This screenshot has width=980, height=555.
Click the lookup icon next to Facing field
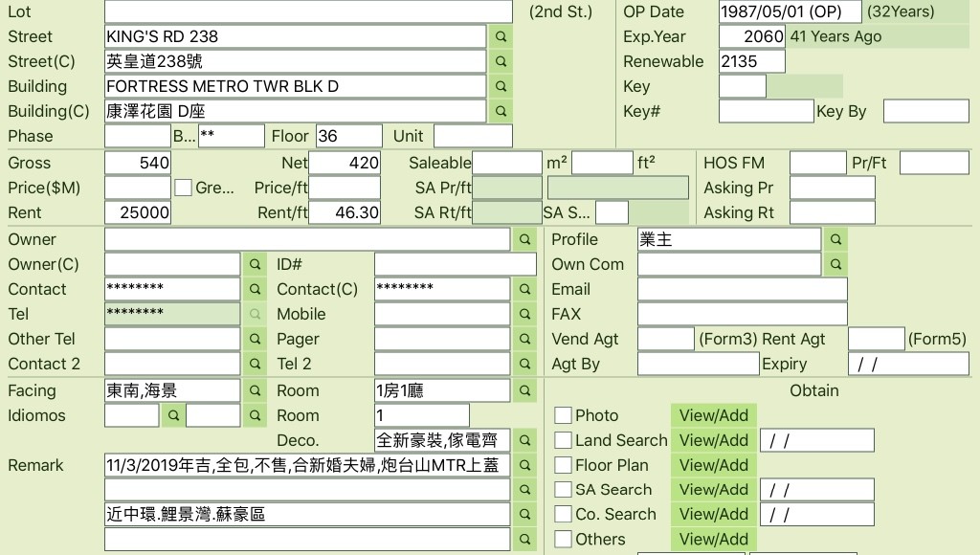point(255,390)
